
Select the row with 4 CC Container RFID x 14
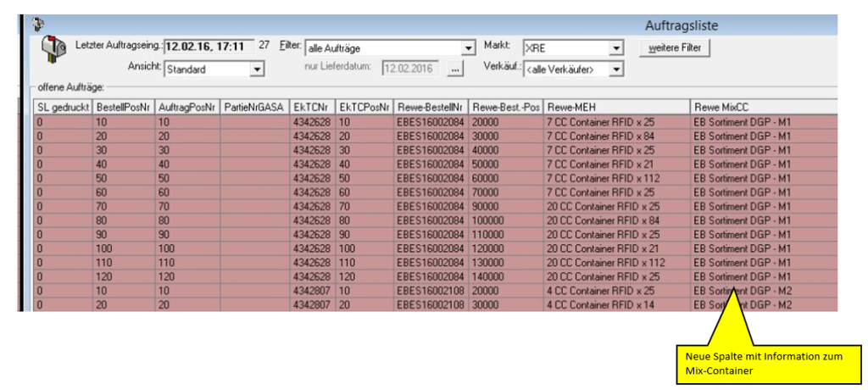[x=616, y=304]
